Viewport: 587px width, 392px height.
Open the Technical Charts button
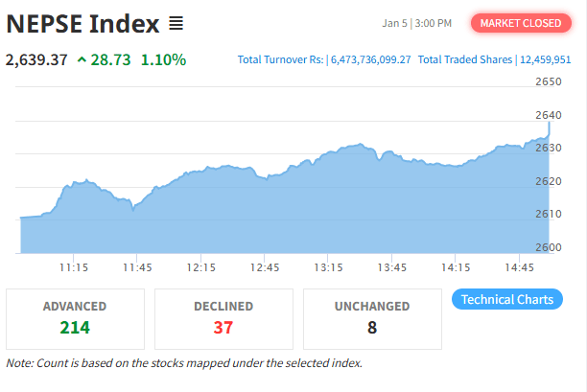click(x=506, y=299)
